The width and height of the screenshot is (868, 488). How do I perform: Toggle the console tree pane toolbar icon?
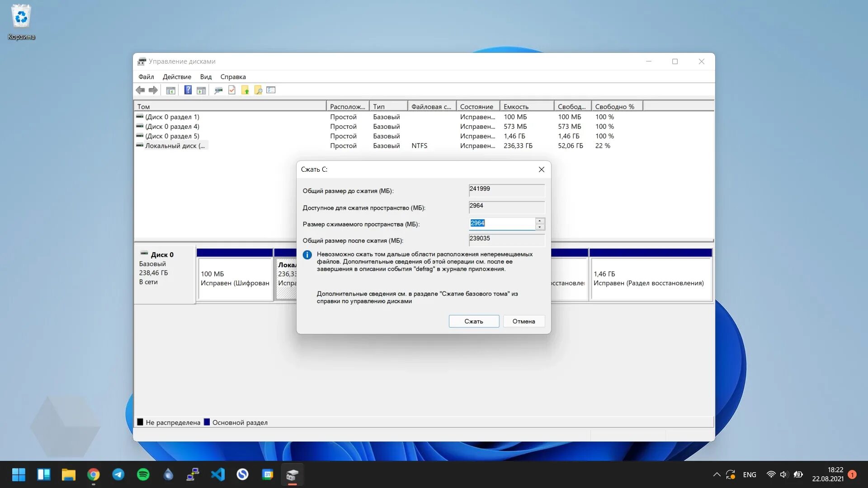170,90
